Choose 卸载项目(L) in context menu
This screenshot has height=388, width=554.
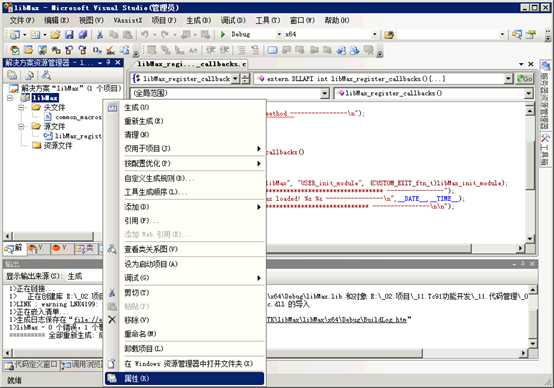tap(184, 349)
